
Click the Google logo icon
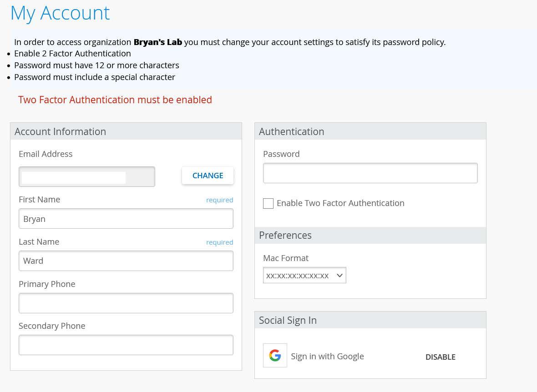tap(275, 355)
